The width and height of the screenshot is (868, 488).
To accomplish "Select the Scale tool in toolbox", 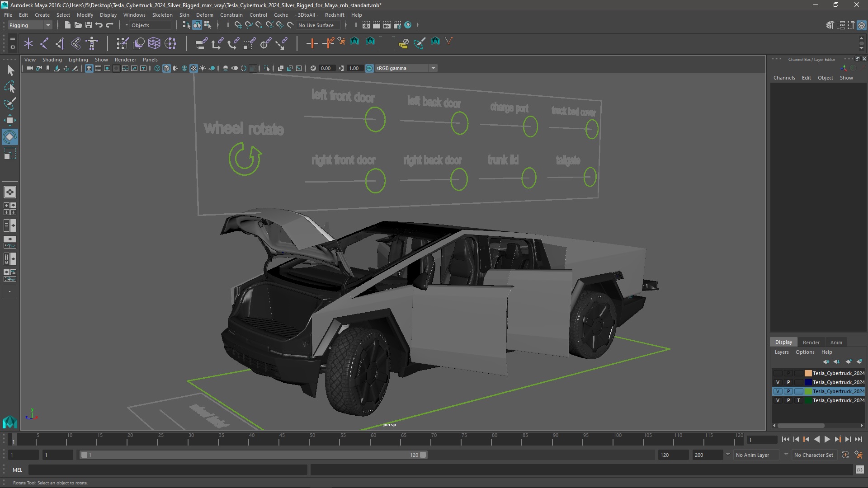I will pos(10,154).
